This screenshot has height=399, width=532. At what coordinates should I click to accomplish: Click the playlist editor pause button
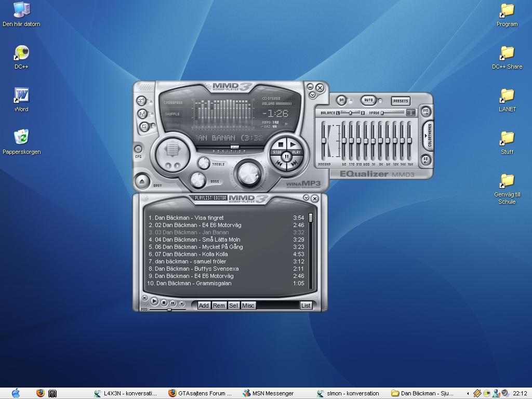(172, 303)
